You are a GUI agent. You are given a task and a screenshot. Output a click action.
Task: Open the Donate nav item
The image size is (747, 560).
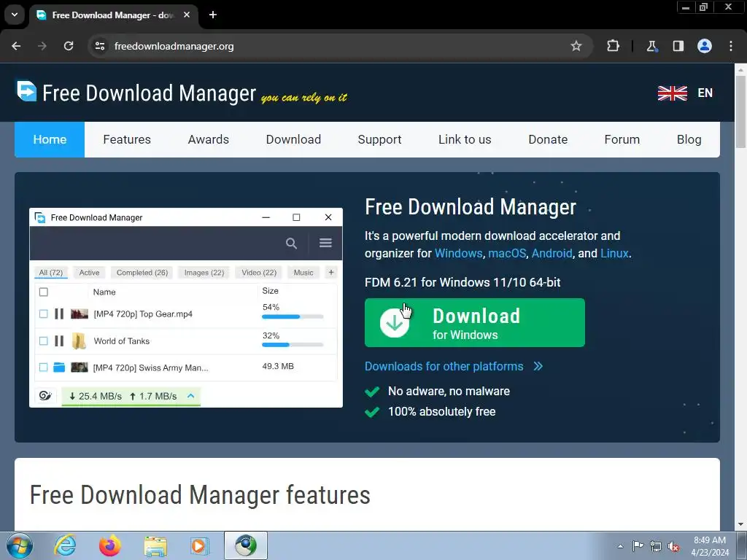tap(548, 139)
